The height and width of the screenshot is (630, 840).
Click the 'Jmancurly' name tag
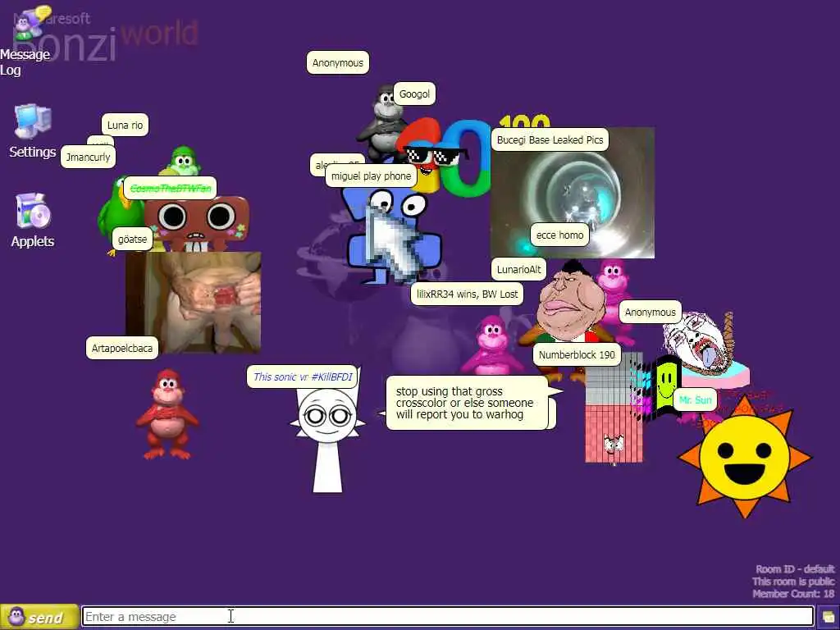88,157
